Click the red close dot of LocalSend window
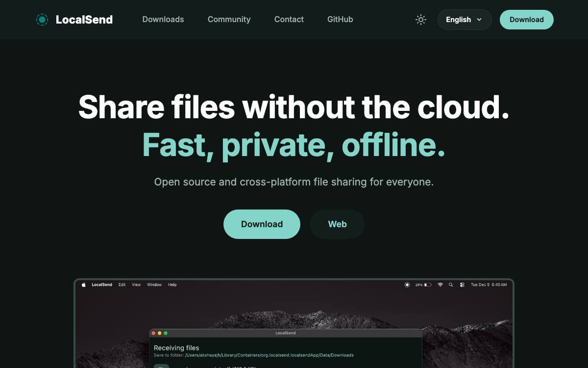This screenshot has height=368, width=588. coord(153,333)
